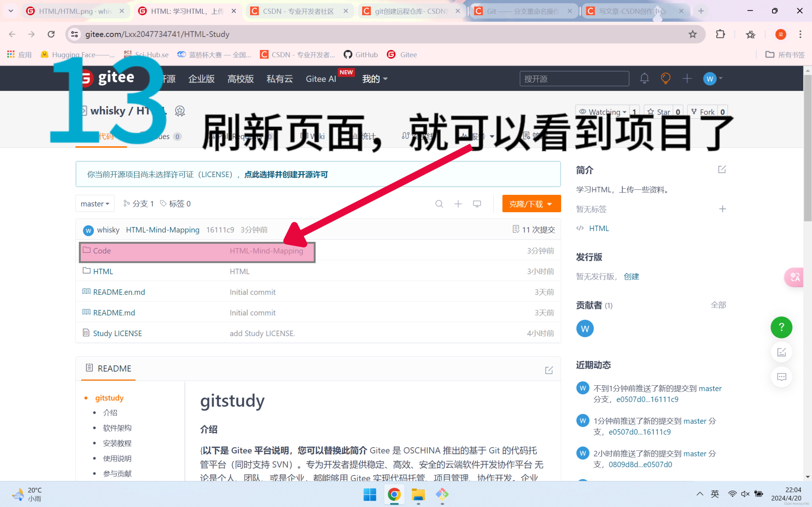Bookmark this page with the star icon
812x507 pixels.
click(692, 34)
